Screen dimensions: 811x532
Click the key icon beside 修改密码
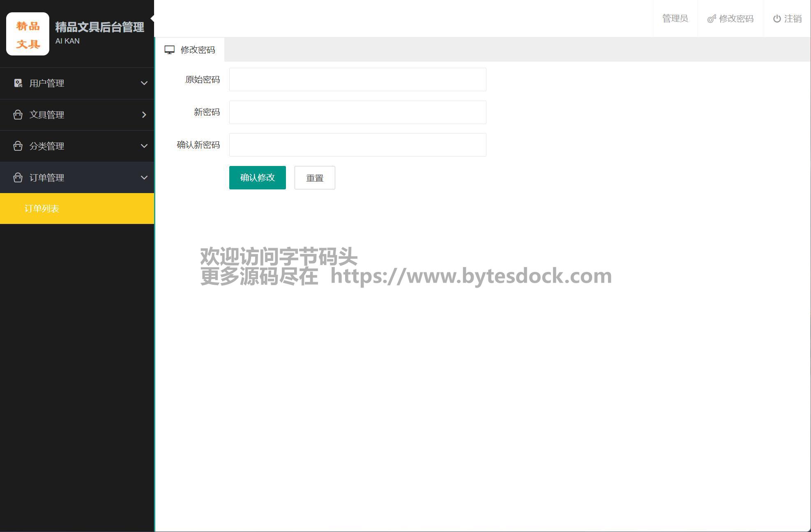coord(711,19)
